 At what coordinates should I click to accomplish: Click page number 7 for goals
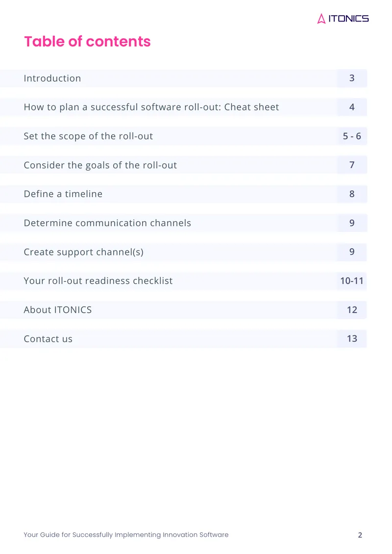(352, 165)
